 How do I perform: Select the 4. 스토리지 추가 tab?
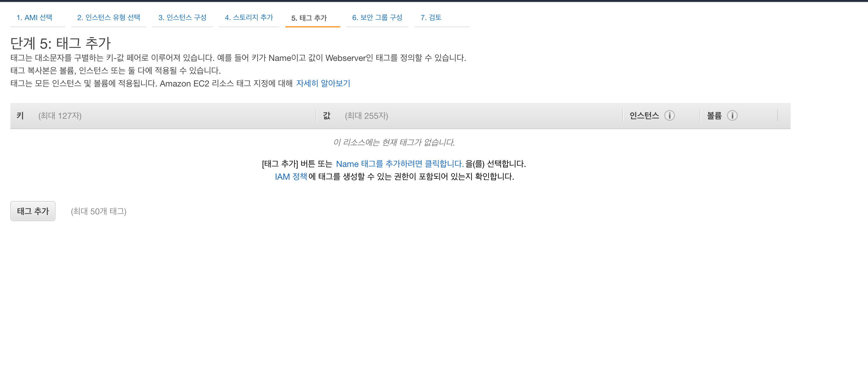[x=249, y=18]
